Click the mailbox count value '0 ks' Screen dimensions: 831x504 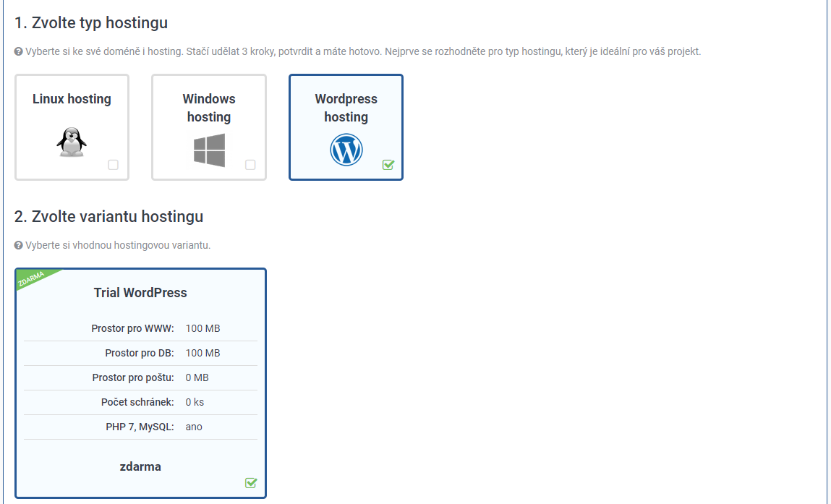click(195, 402)
